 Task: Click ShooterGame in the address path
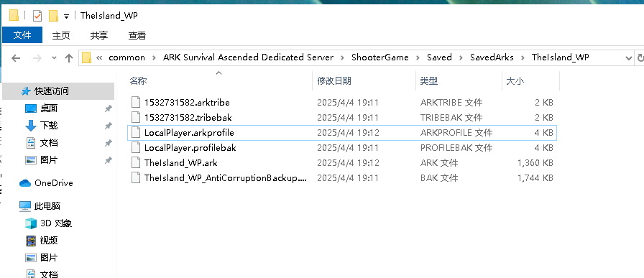click(380, 57)
